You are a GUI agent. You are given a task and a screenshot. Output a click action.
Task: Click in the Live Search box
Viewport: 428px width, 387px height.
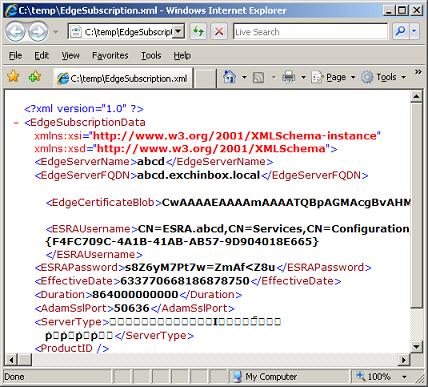[310, 32]
